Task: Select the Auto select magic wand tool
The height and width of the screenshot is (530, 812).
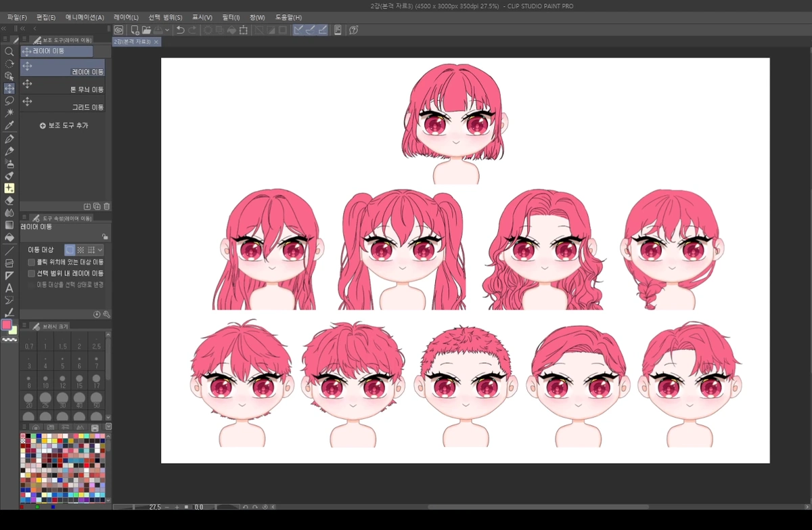Action: point(9,113)
